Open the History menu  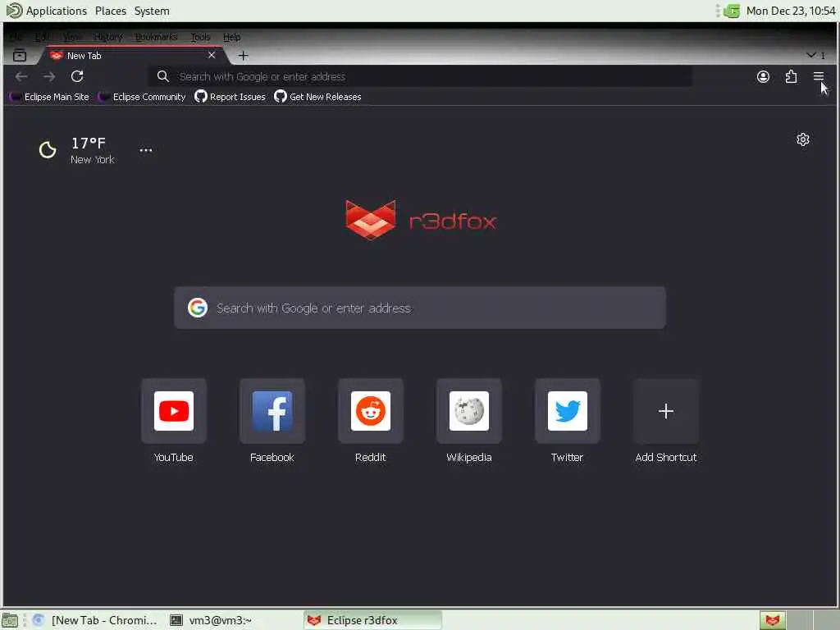click(x=108, y=37)
